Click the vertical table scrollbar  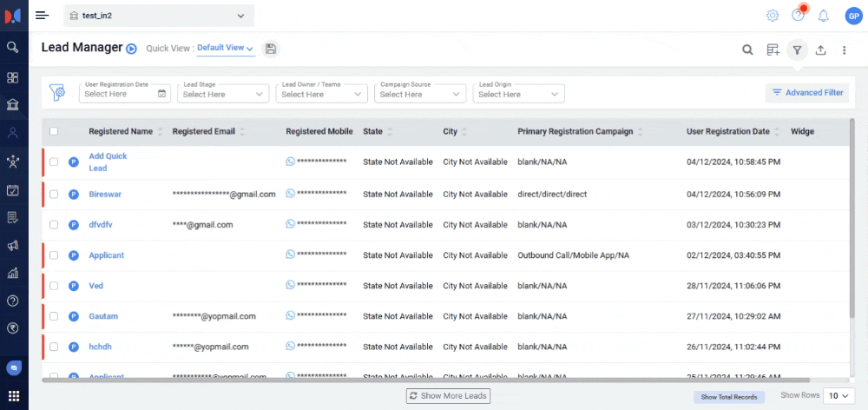(x=852, y=218)
